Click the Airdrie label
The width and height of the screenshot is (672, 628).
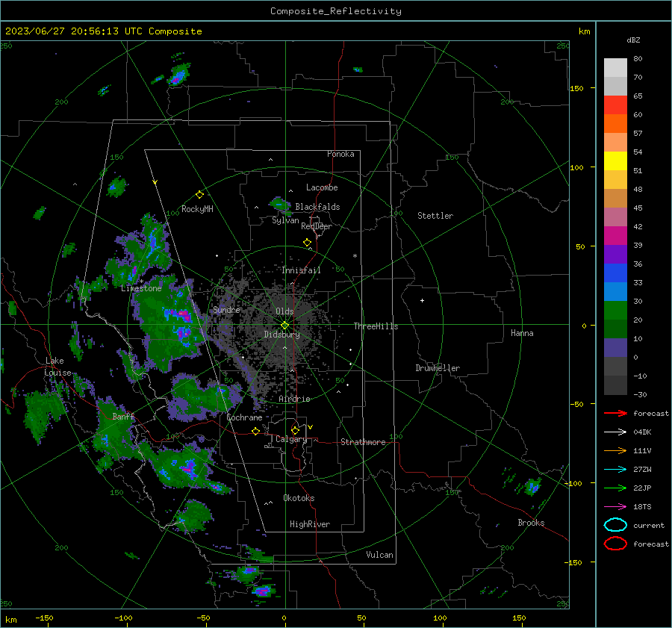(294, 399)
